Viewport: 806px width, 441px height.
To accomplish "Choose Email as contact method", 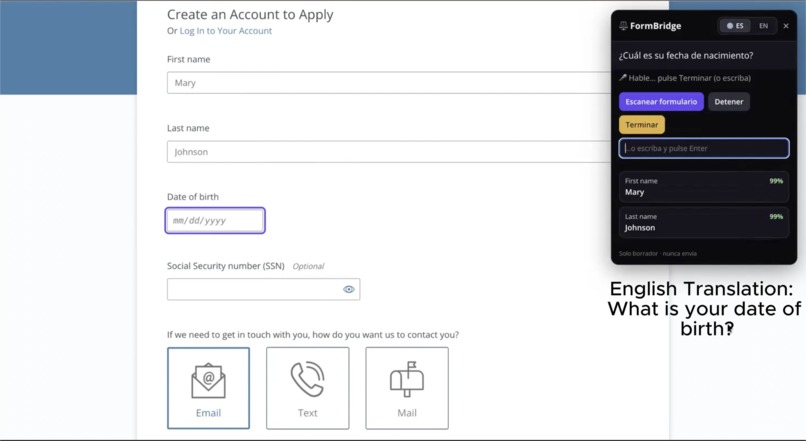I will (208, 388).
